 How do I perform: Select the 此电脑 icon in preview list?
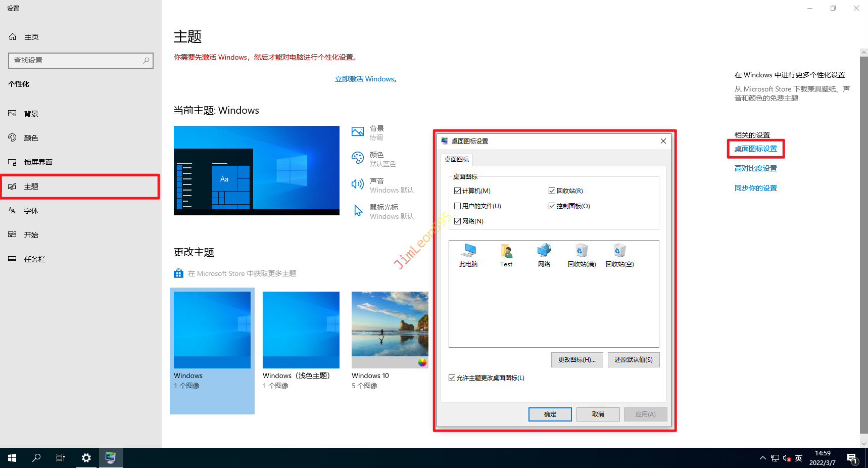coord(468,255)
